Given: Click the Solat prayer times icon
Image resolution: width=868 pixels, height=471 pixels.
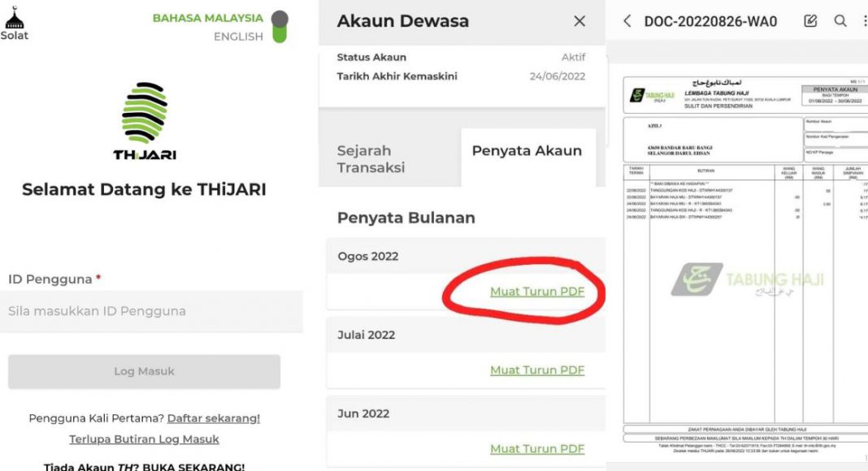Looking at the screenshot, I should tap(14, 20).
